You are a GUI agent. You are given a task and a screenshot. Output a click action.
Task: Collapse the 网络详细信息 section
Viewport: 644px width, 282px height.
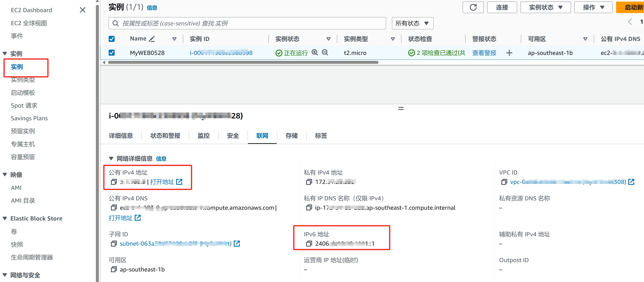111,158
